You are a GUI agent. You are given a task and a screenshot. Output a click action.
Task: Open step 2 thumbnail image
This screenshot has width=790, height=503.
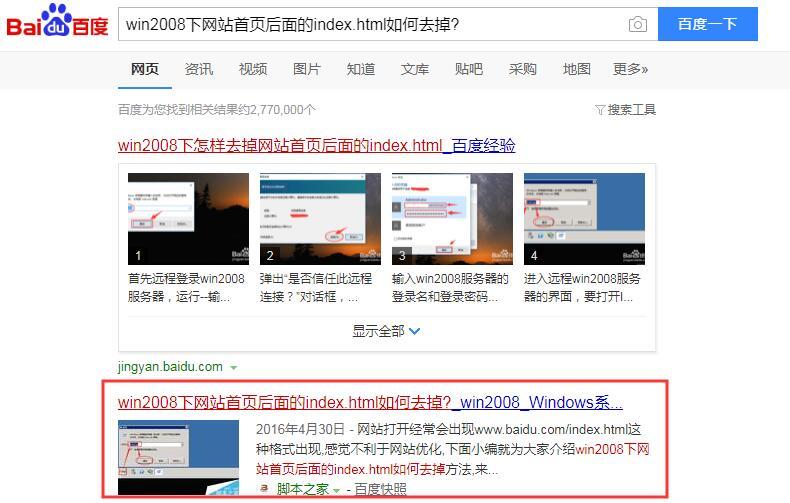click(x=320, y=219)
